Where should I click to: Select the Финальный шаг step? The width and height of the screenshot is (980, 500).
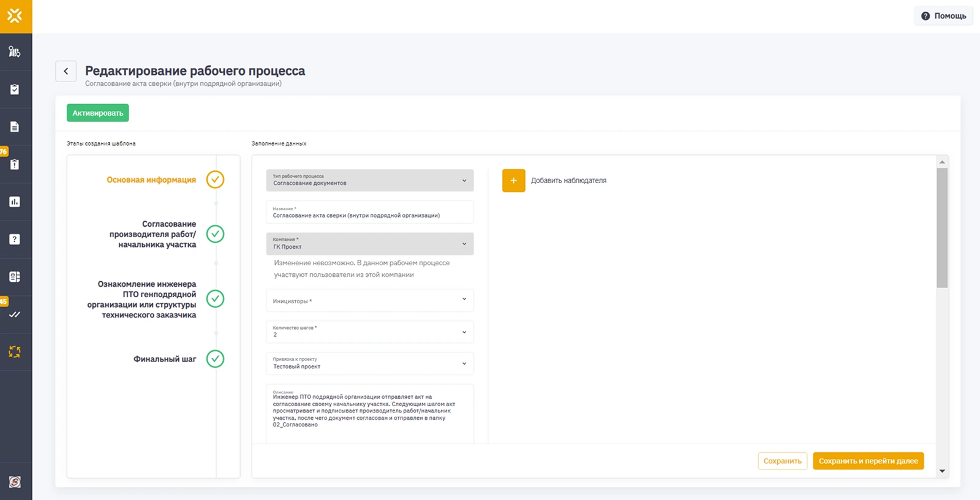click(165, 359)
